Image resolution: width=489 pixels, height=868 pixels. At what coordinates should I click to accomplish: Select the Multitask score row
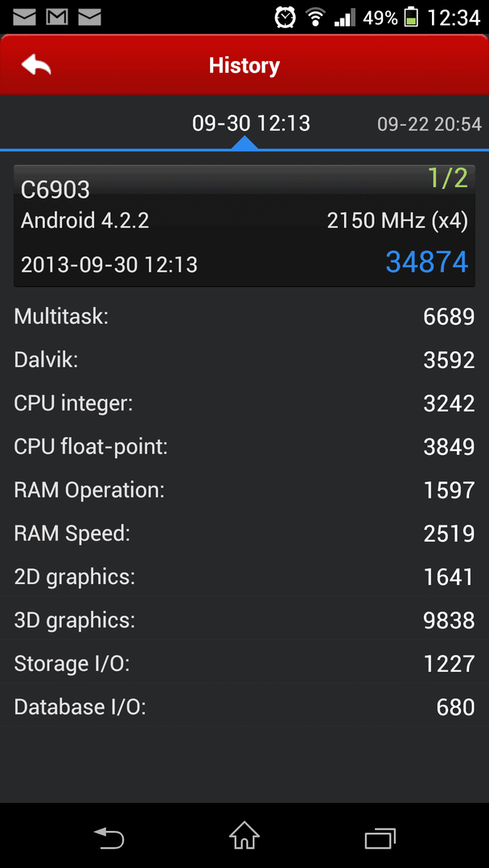pos(244,317)
